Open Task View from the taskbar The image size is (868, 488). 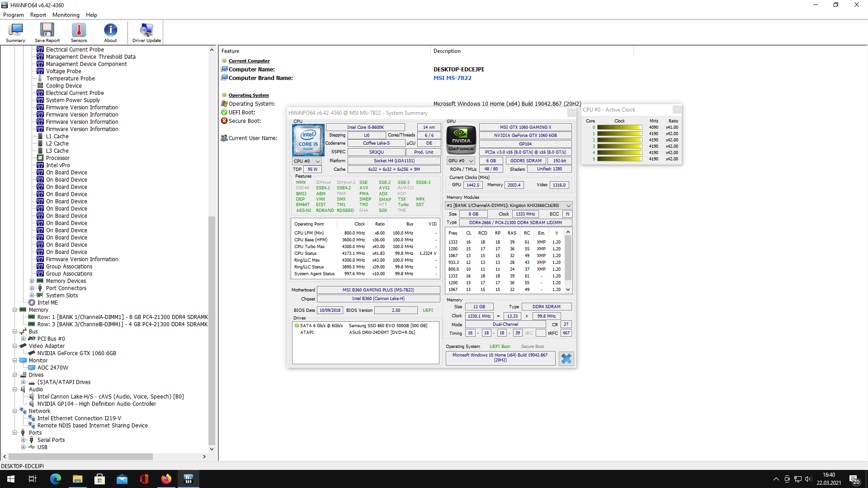[x=33, y=479]
